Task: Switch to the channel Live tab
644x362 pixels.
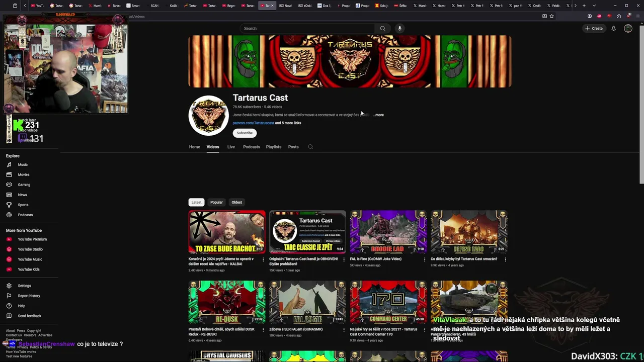Action: [x=231, y=147]
